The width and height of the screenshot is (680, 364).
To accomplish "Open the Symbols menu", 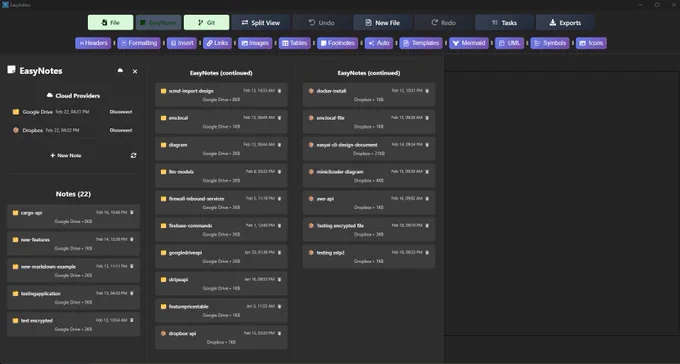I will coord(550,43).
